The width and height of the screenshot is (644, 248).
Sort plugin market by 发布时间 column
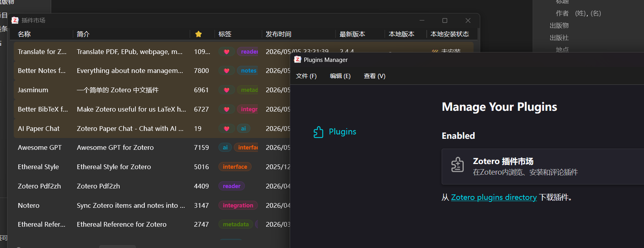click(278, 34)
